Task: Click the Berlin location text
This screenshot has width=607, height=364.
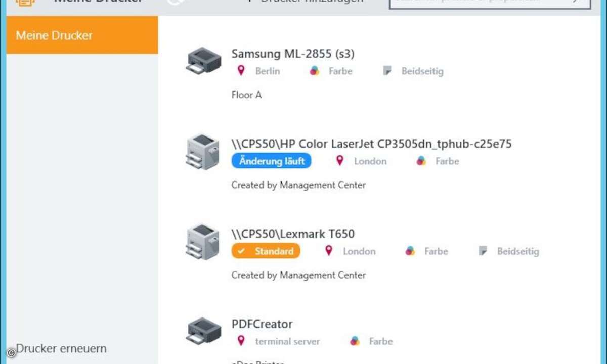Action: tap(268, 71)
